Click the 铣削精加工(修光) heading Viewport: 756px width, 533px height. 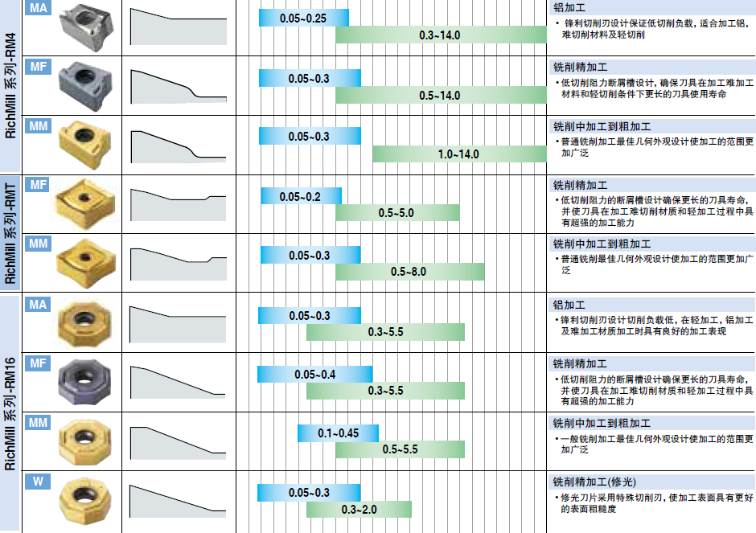click(x=594, y=482)
